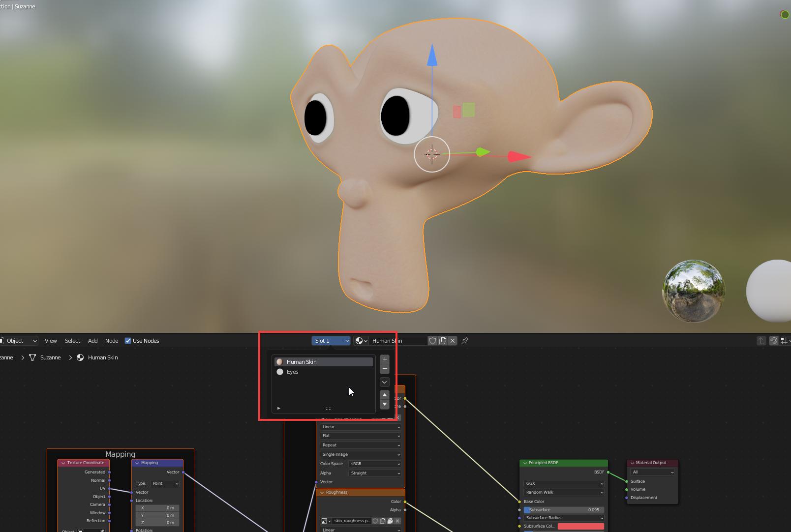Image resolution: width=791 pixels, height=532 pixels.
Task: Click the red plane handle on gizmo
Action: pyautogui.click(x=457, y=112)
